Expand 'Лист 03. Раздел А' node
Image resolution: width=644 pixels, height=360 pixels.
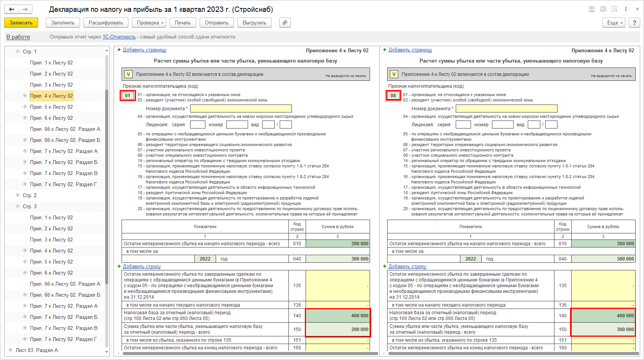(10, 350)
